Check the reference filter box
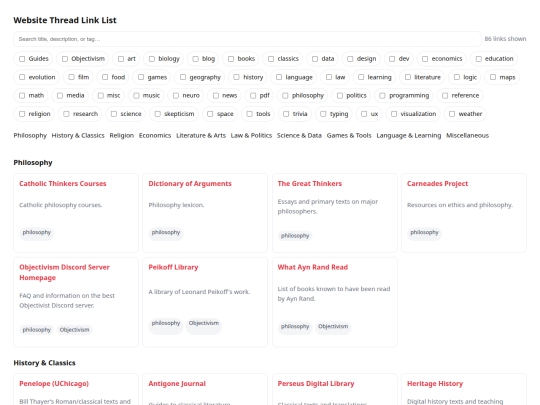The width and height of the screenshot is (540, 405). tap(445, 95)
